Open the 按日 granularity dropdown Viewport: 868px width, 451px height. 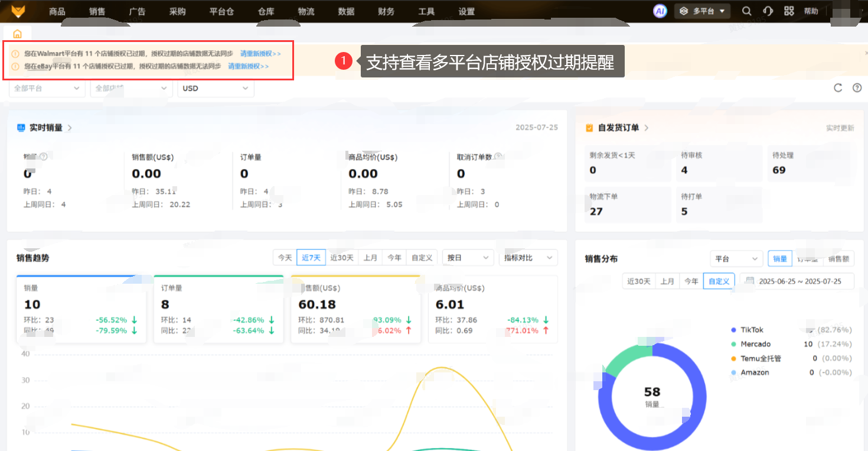[468, 258]
